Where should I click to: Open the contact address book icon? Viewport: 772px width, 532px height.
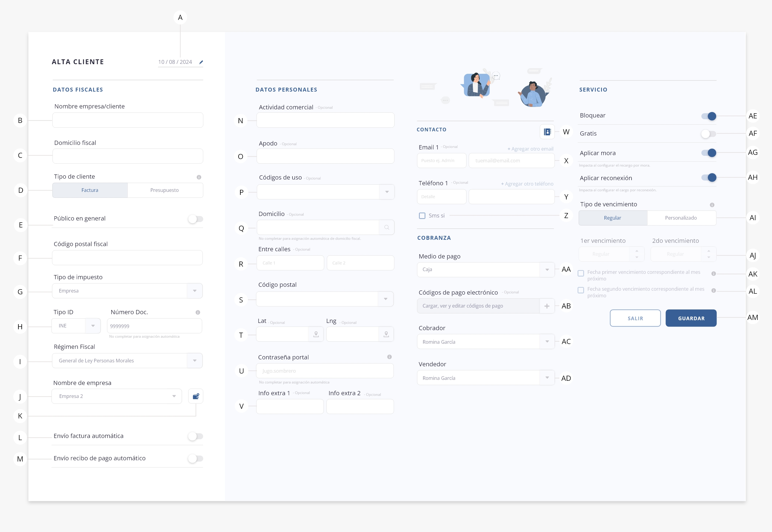[x=547, y=132]
